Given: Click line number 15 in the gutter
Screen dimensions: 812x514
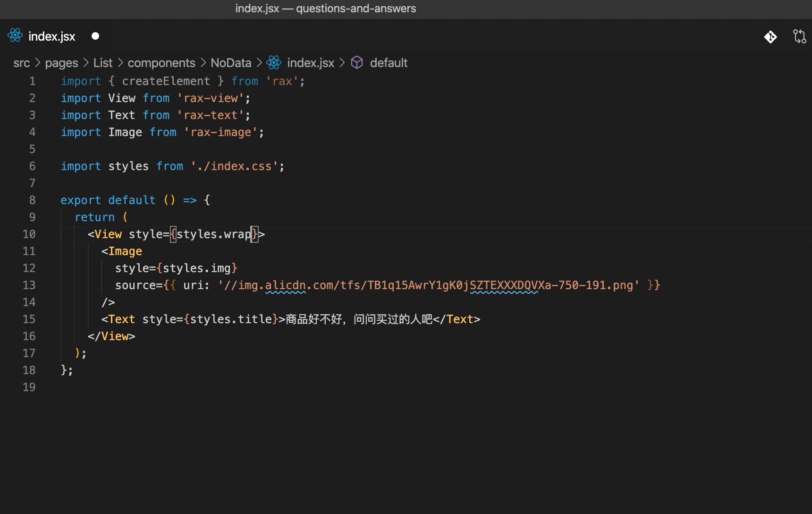Looking at the screenshot, I should tap(29, 319).
